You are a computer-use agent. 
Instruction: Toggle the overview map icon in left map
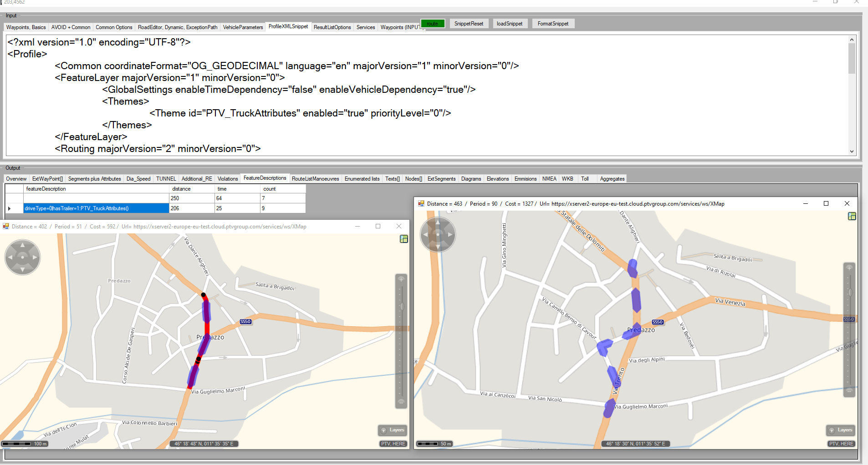click(x=403, y=239)
